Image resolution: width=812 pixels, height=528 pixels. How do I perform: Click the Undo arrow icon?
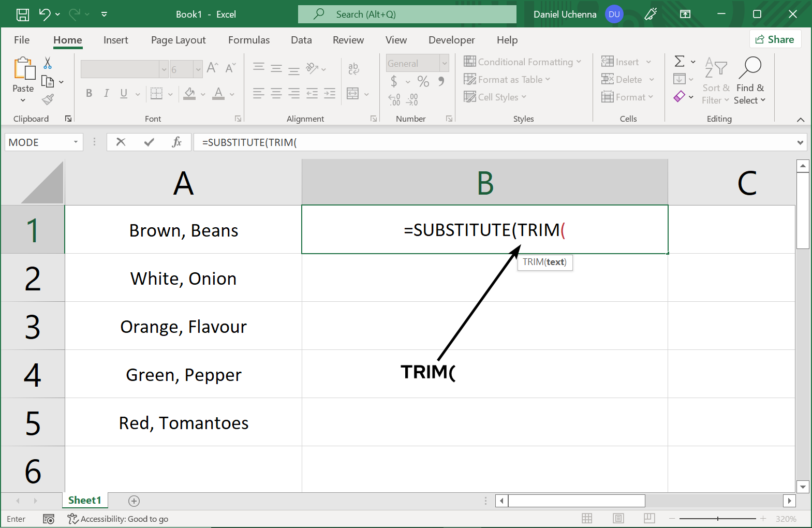45,14
